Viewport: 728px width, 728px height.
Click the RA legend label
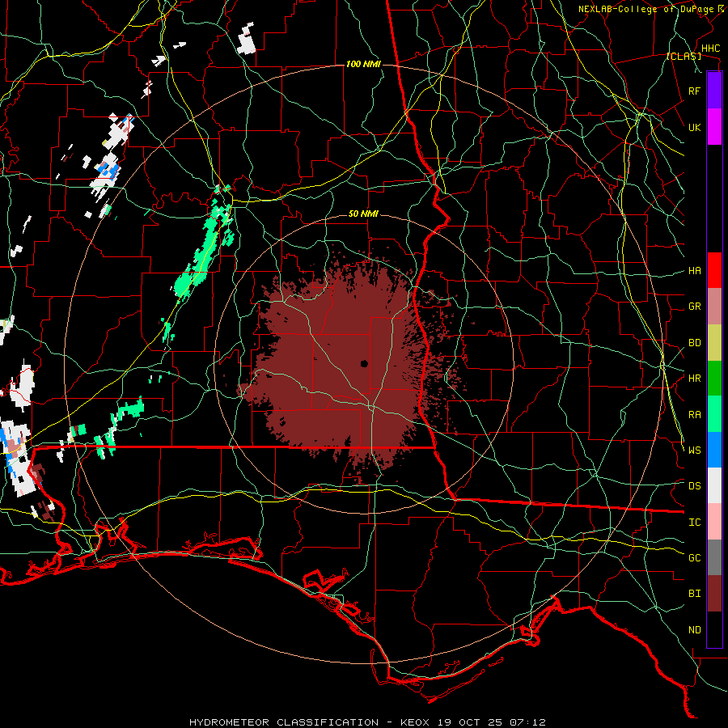tap(694, 415)
